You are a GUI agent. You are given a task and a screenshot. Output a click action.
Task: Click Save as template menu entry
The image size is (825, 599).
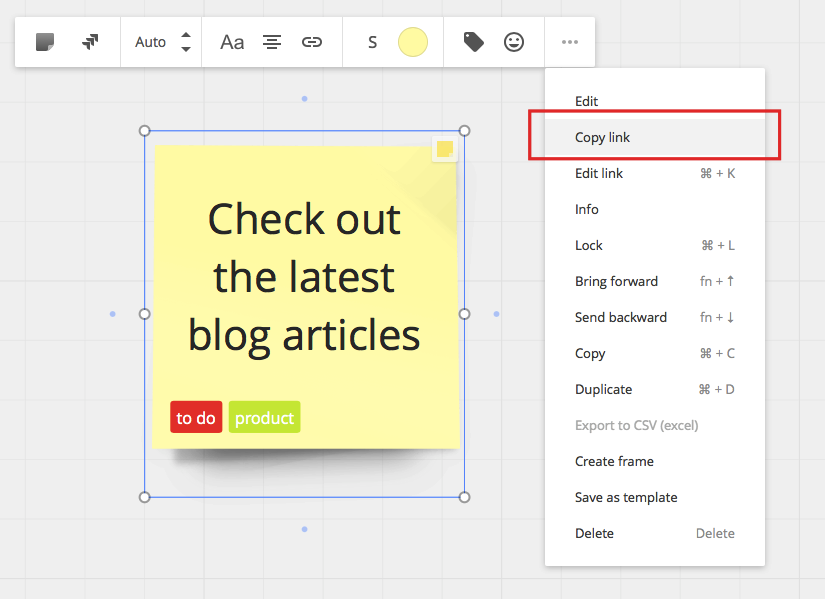(626, 497)
